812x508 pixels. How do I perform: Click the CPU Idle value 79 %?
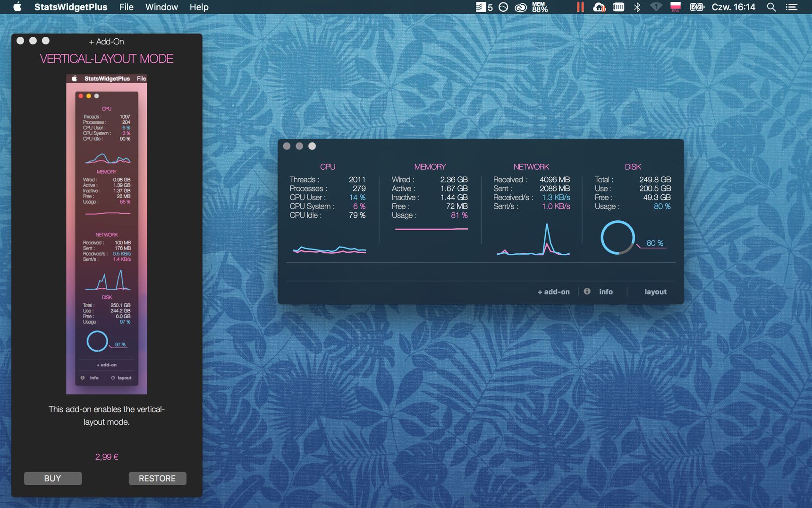[x=357, y=215]
